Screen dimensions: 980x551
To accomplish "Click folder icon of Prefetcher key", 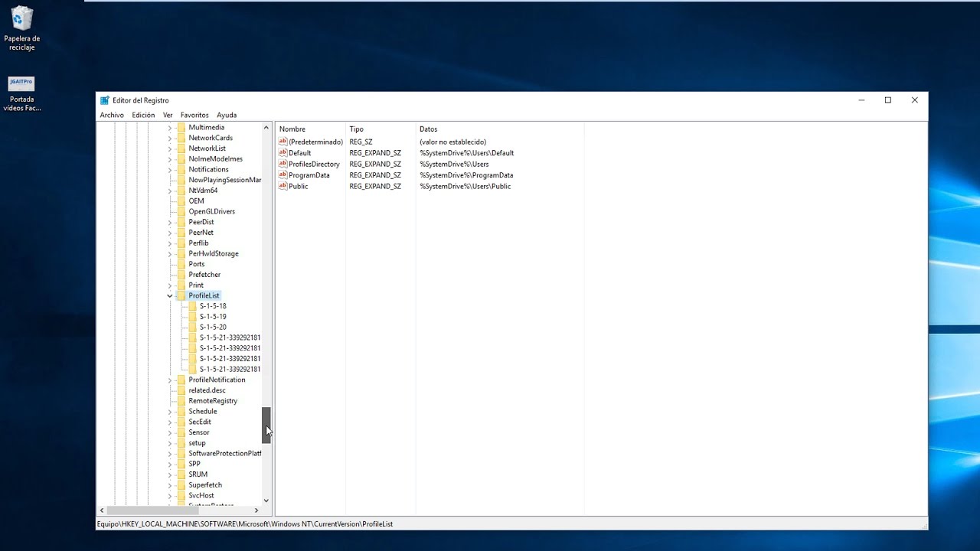I will point(181,275).
